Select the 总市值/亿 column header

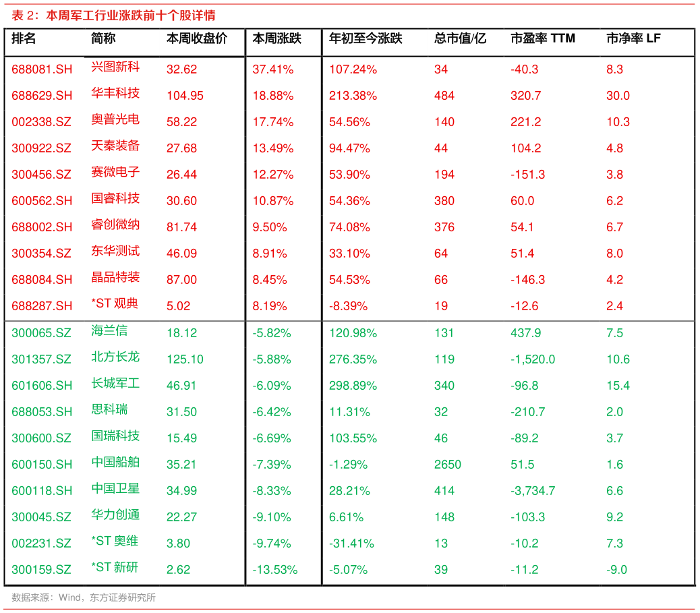[460, 39]
